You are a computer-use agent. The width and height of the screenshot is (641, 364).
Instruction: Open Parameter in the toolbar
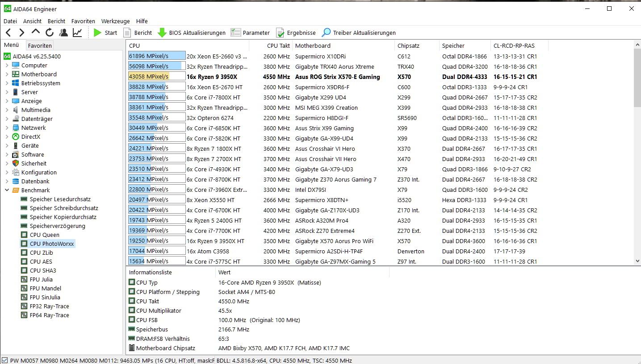pos(250,33)
